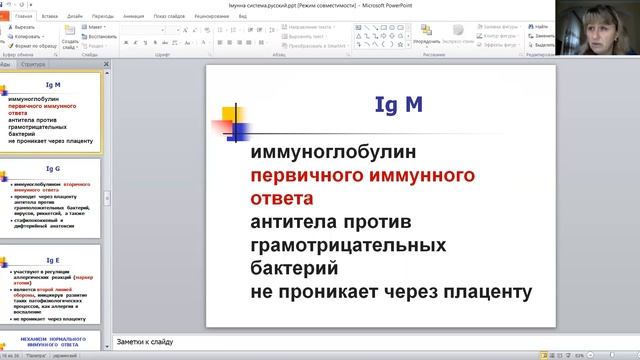Click the Reset (Восстановить) slide button
640x360 pixels.
(99, 36)
